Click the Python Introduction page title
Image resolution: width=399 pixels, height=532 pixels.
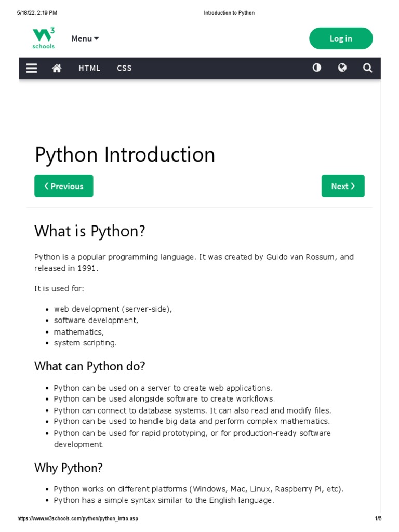(x=125, y=155)
